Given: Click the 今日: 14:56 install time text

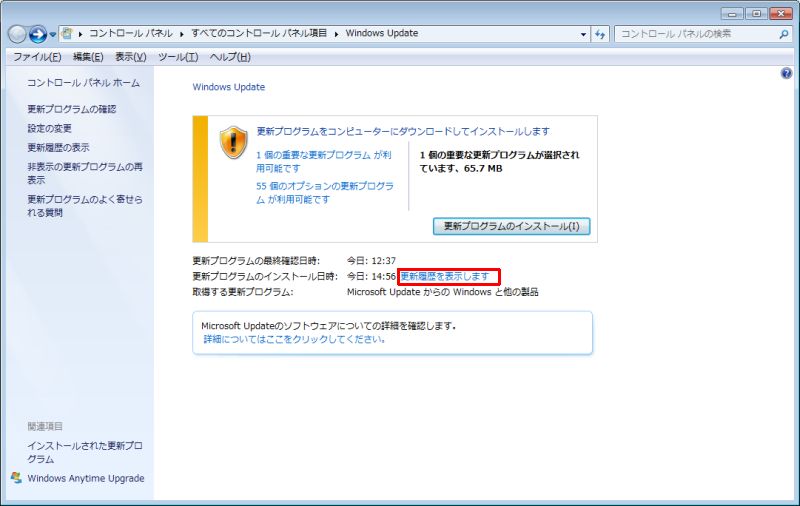Looking at the screenshot, I should (x=371, y=276).
